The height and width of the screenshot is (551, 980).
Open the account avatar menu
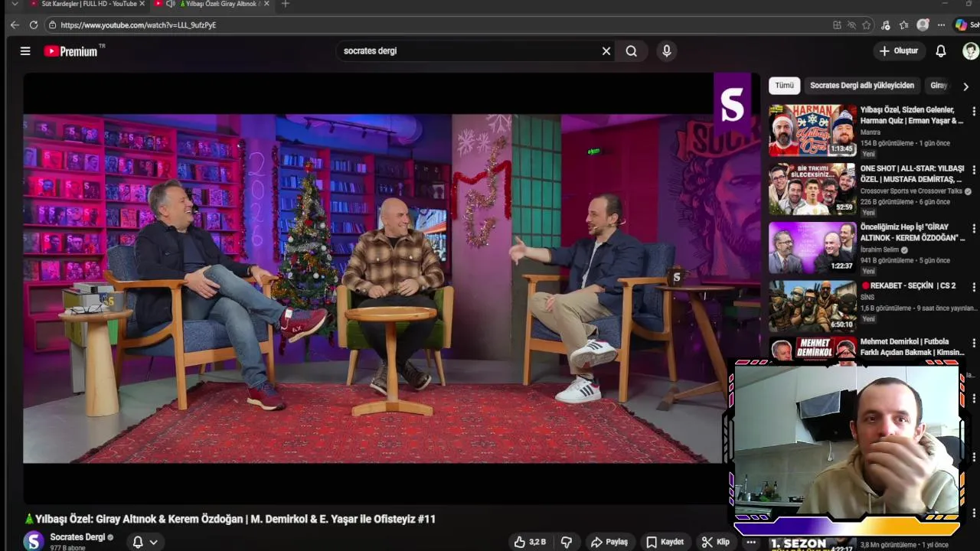tap(970, 51)
